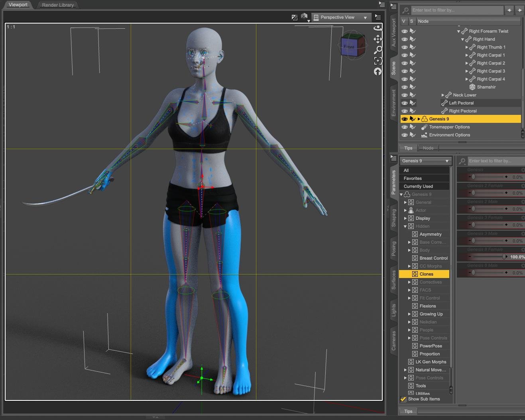The image size is (525, 420).
Task: Open the Surfaces side tab
Action: click(393, 280)
